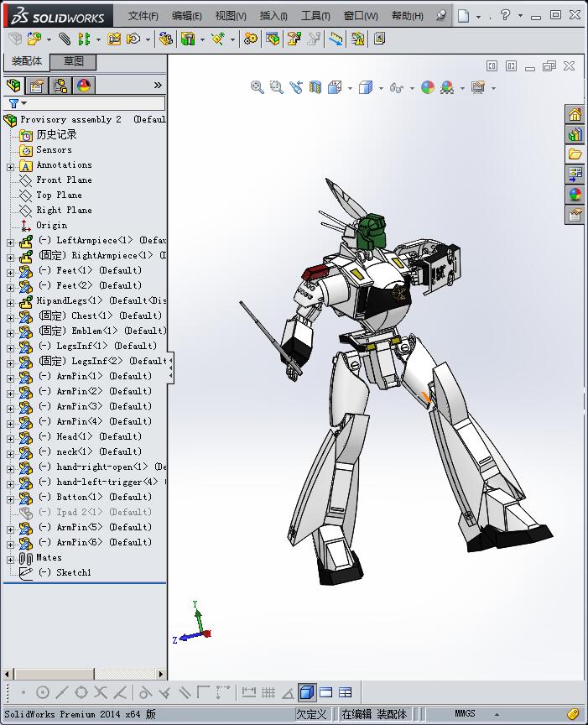The height and width of the screenshot is (725, 588).
Task: Open the 帮助(H) menu
Action: click(x=407, y=16)
